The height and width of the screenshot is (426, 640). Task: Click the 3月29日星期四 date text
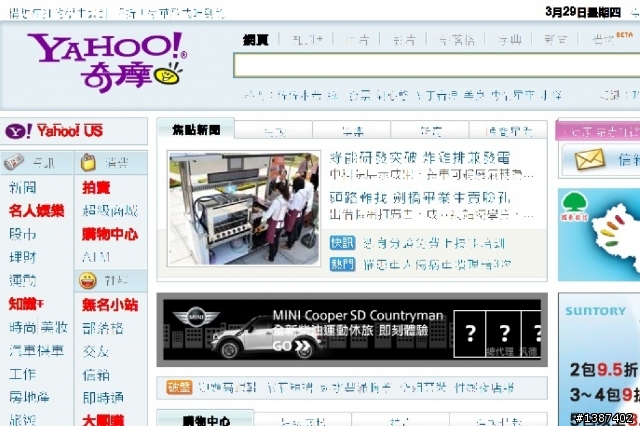coord(583,12)
